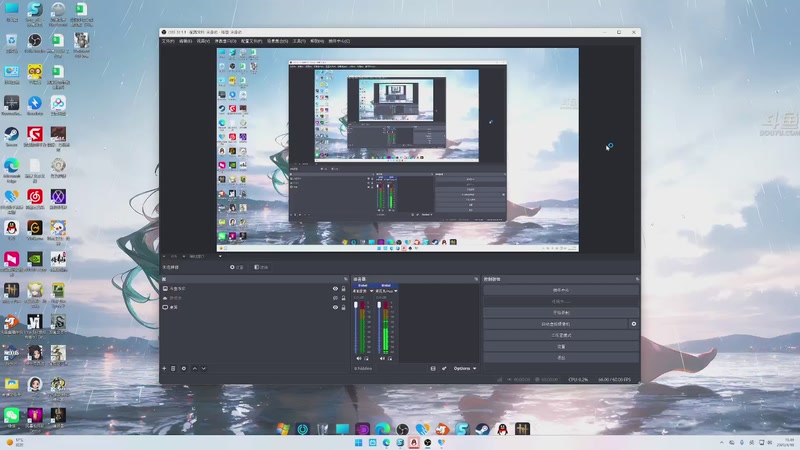
Task: Click QQ penguin icon in the dock
Action: 502,429
